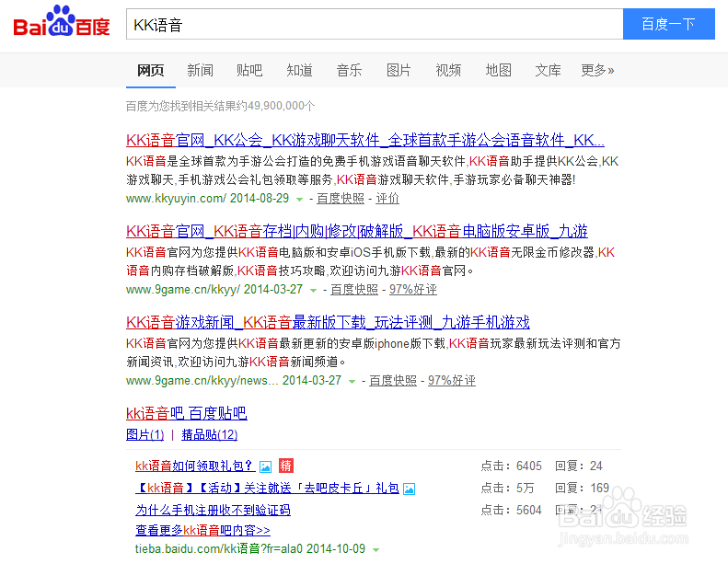Click the 点击：5万 text

coord(507,488)
